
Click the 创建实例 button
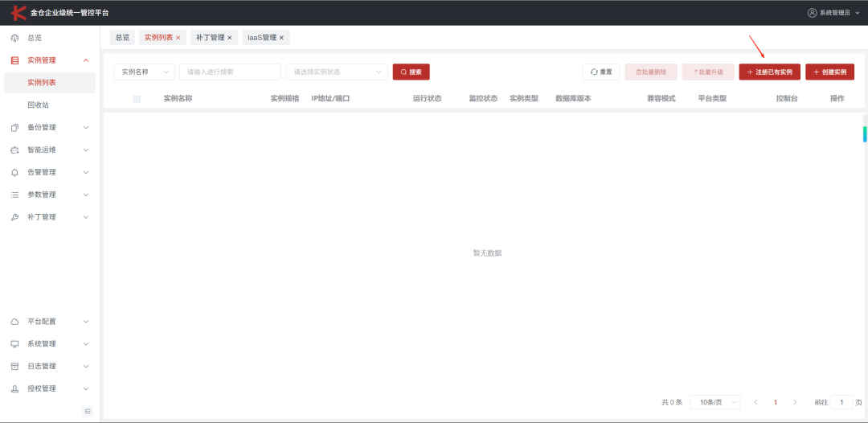[x=829, y=72]
